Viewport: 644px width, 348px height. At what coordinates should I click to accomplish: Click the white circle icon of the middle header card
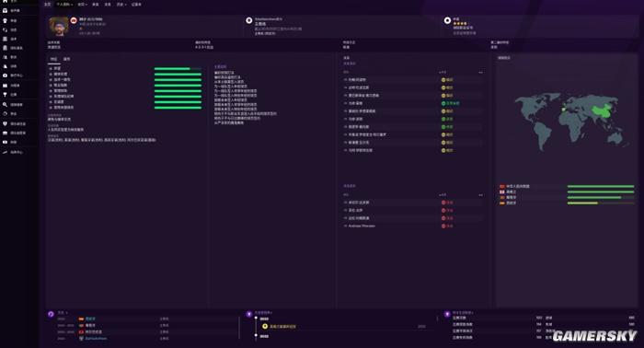249,20
